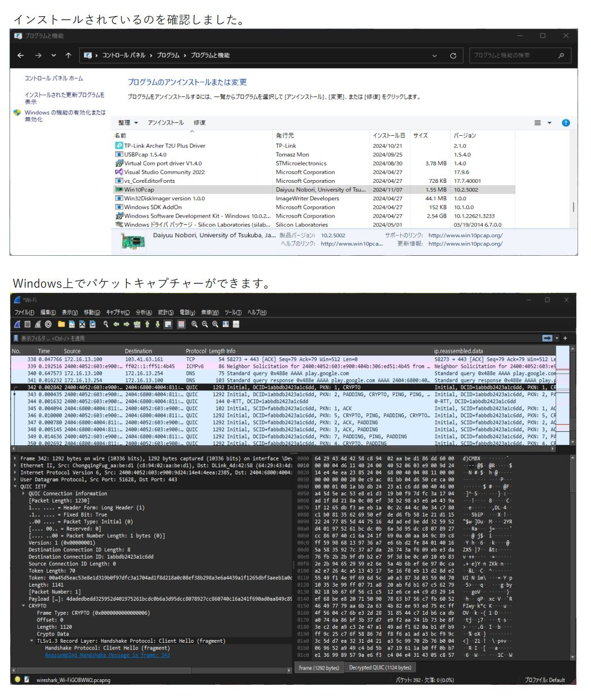Go forward with the green right arrow

point(126,324)
